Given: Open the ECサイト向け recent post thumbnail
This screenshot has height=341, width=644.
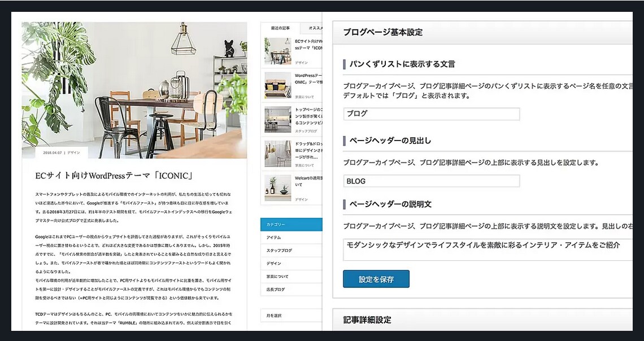Looking at the screenshot, I should pyautogui.click(x=277, y=51).
